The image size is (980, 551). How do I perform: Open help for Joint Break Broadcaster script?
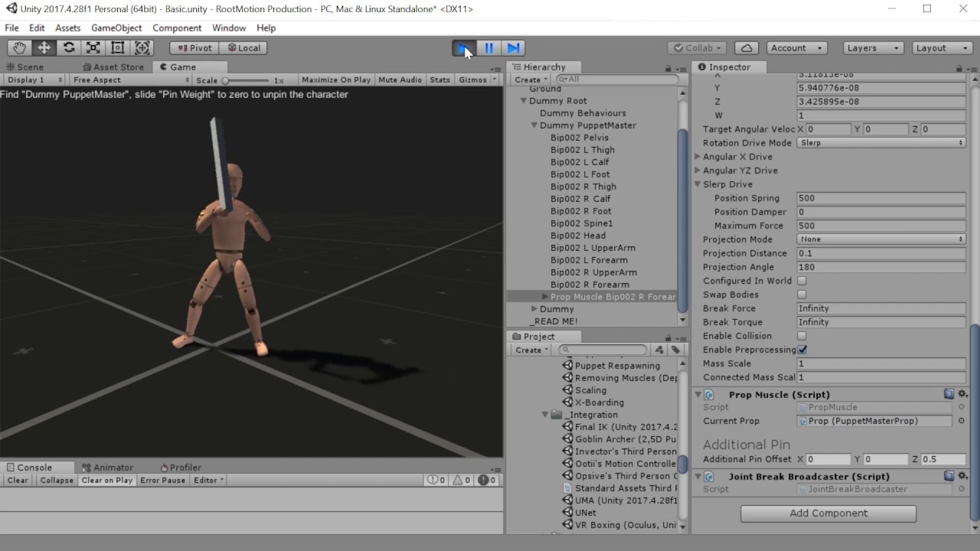949,476
